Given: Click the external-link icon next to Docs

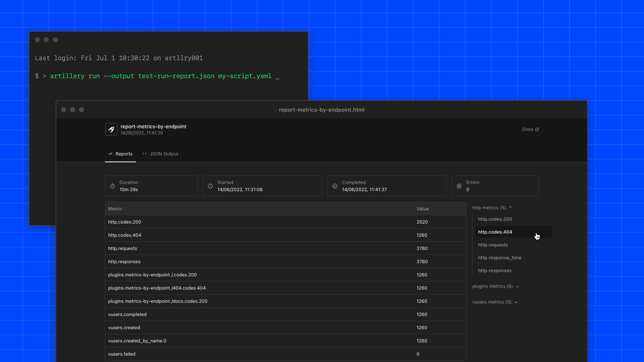Looking at the screenshot, I should click(538, 129).
